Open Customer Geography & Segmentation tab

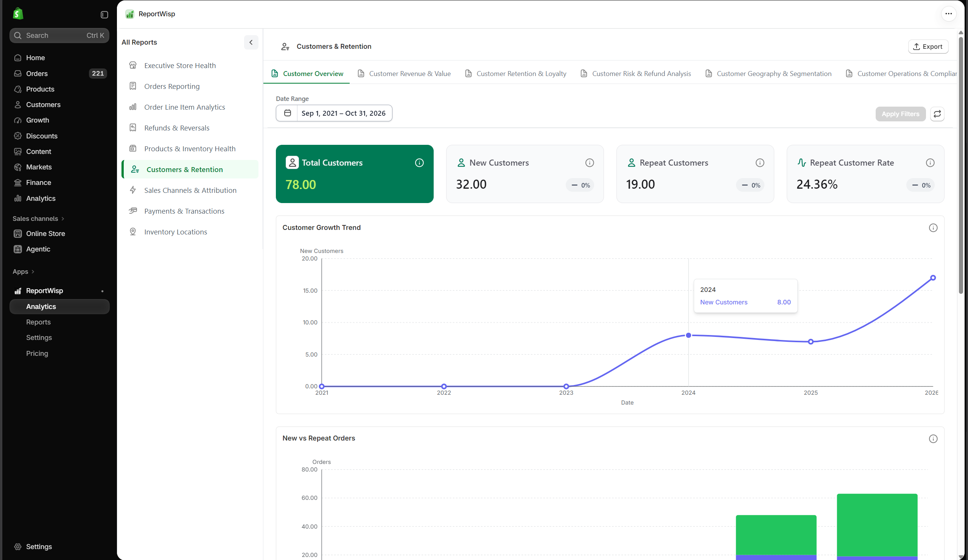[768, 73]
